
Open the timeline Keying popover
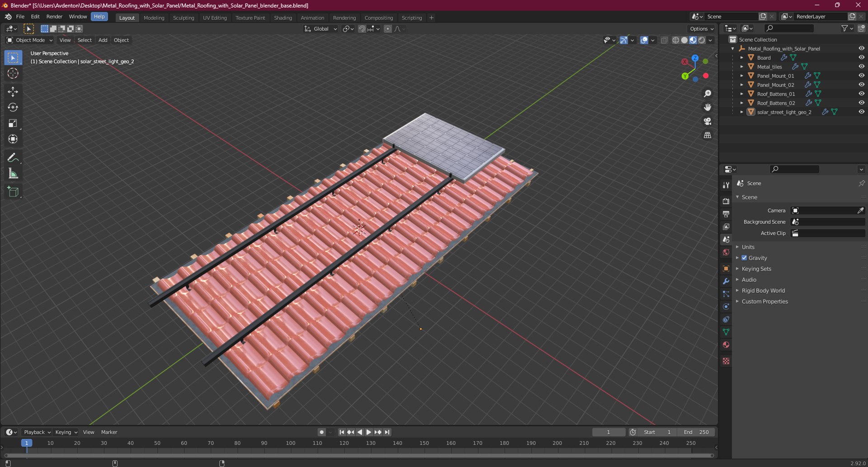pos(66,432)
